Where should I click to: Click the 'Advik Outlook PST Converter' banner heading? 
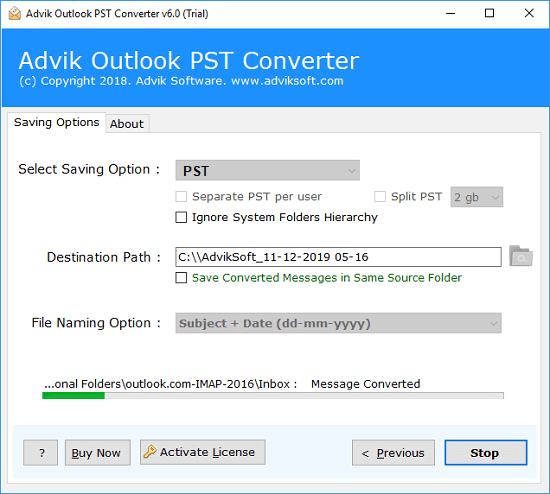point(189,61)
